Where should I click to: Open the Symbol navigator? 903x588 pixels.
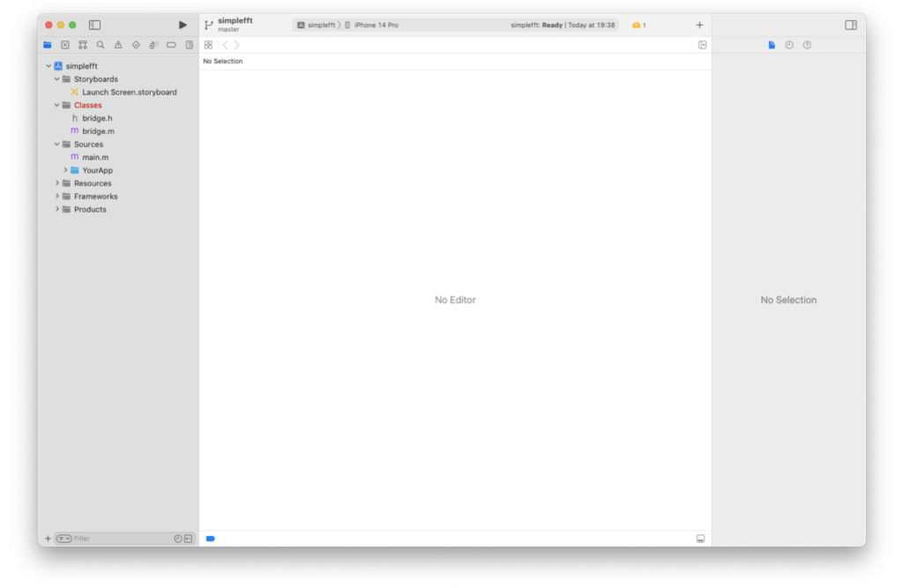click(x=83, y=45)
